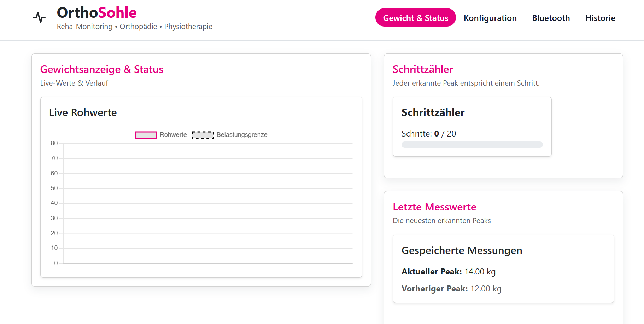Click the Gespeicherte Messungen card title

click(462, 250)
